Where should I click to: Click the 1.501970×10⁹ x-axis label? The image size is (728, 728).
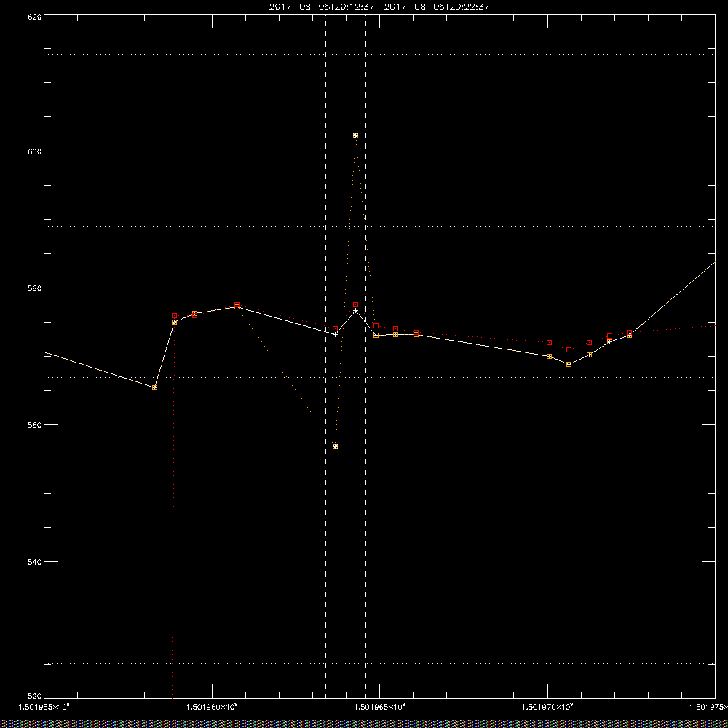click(548, 707)
